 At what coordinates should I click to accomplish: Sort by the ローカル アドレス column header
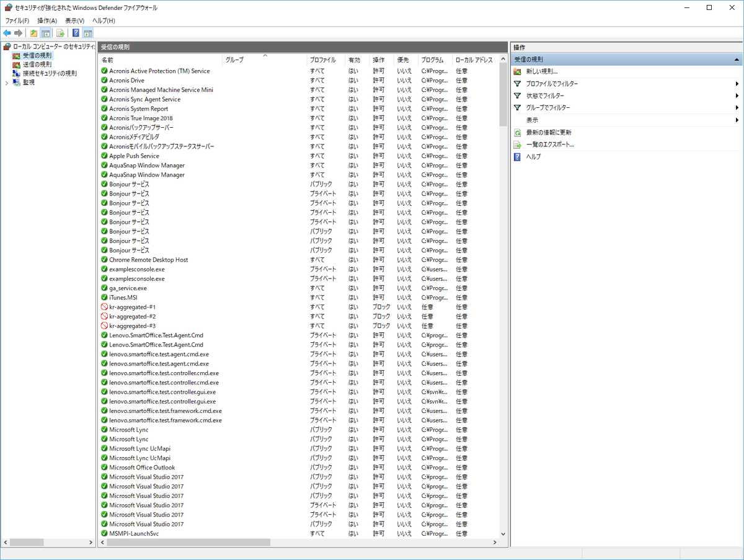click(475, 60)
